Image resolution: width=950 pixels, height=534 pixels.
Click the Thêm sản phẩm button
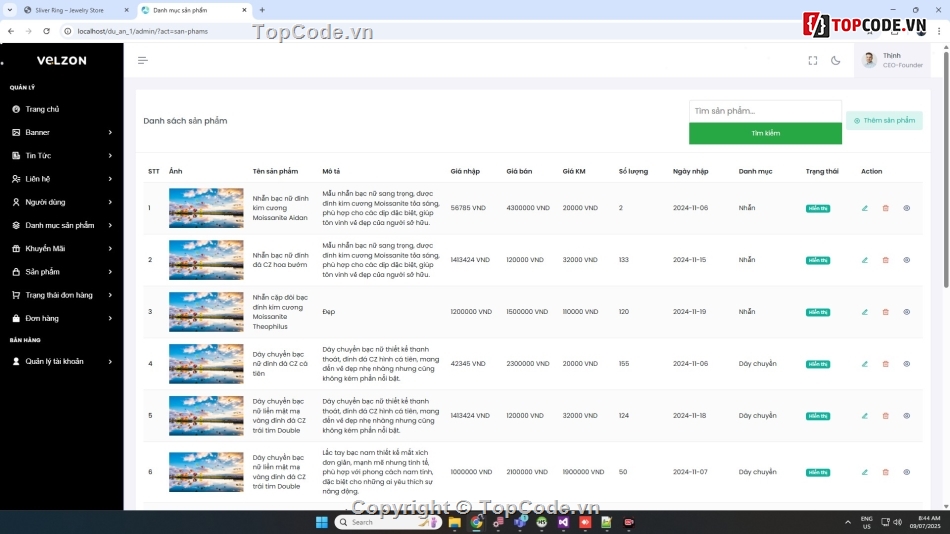[885, 120]
